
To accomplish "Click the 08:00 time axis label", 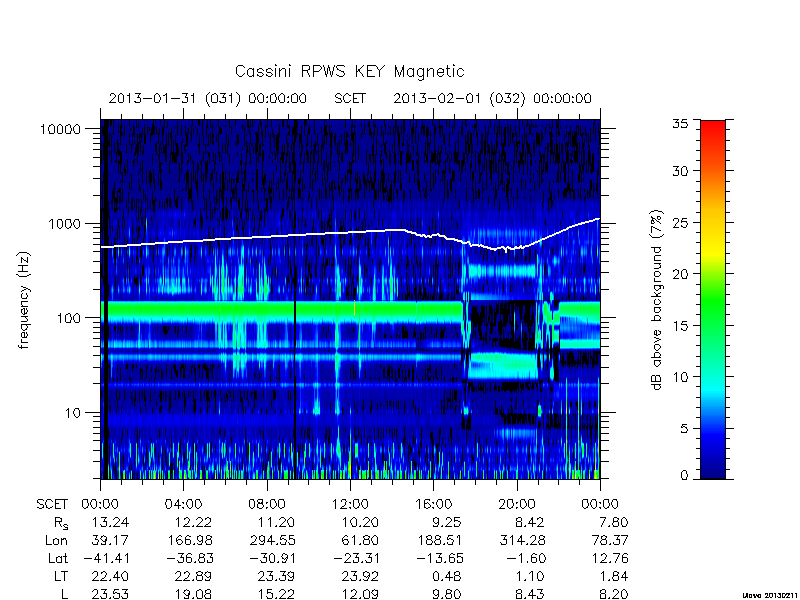I will [267, 505].
